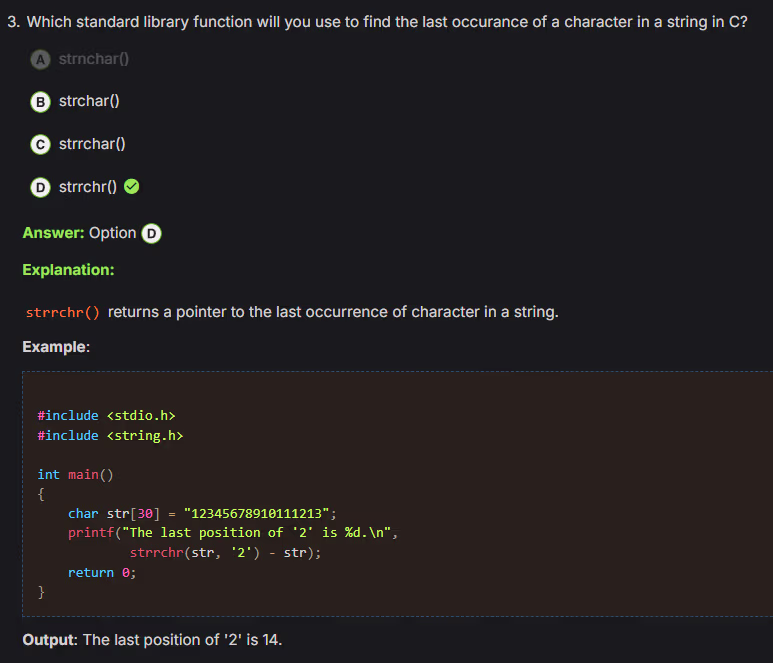The image size is (773, 663).
Task: Select the C badge for strrchar()
Action: (40, 144)
